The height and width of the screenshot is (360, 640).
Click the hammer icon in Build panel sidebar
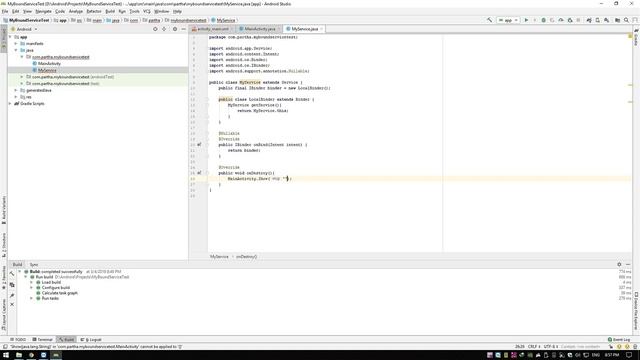click(12, 273)
